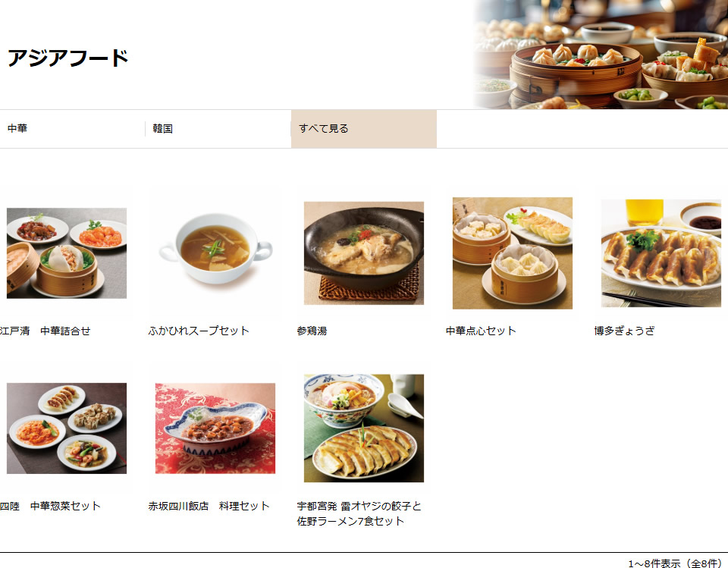Open the 中華点心セット title link
The height and width of the screenshot is (568, 728).
pyautogui.click(x=481, y=331)
